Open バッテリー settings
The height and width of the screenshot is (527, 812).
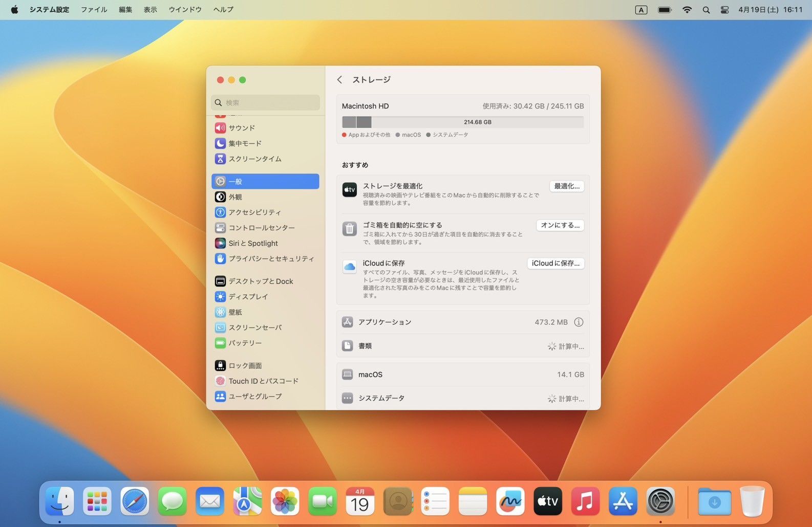[265, 343]
